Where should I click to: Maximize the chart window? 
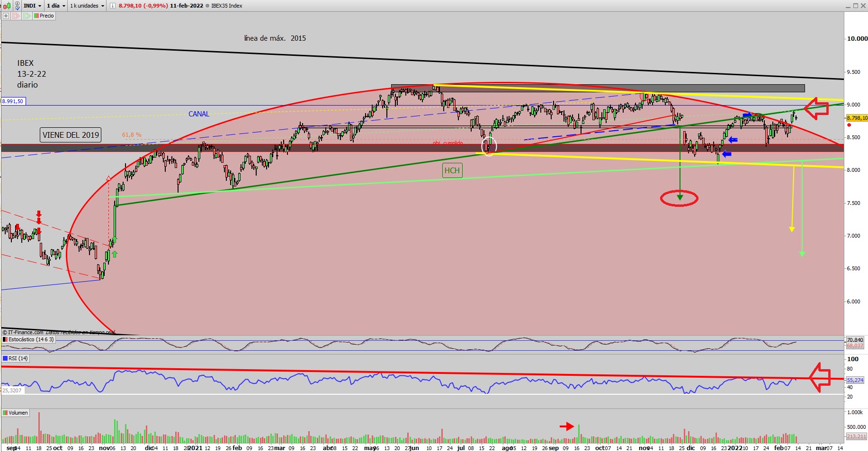click(856, 6)
